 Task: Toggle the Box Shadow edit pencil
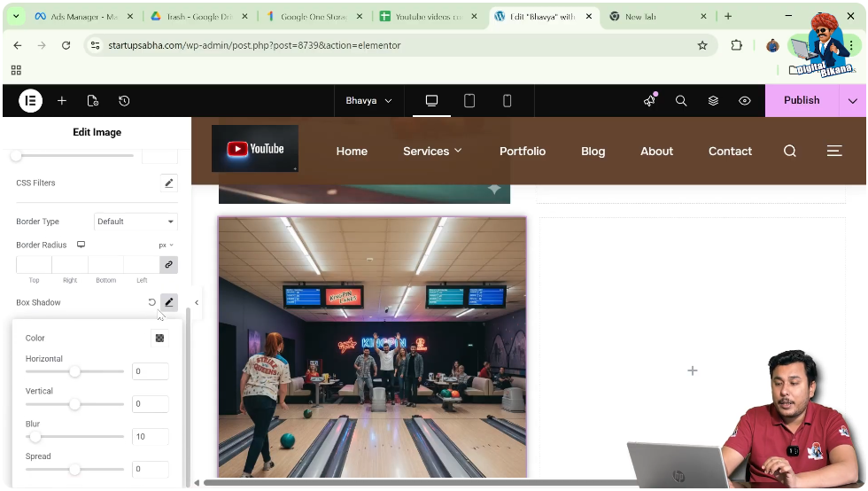click(x=168, y=302)
